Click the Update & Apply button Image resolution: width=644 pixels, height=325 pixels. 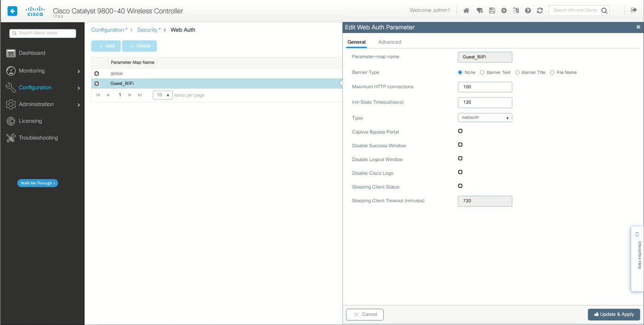click(x=614, y=314)
